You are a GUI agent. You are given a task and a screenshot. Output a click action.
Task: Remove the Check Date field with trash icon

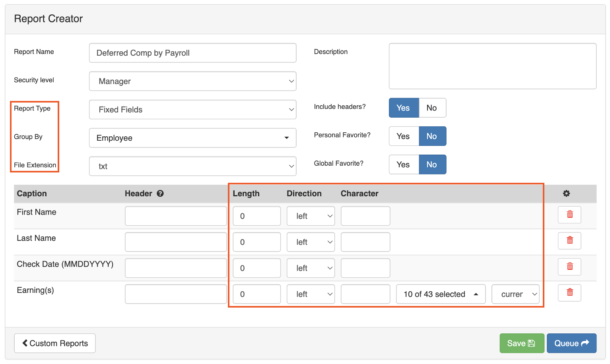[x=569, y=267]
